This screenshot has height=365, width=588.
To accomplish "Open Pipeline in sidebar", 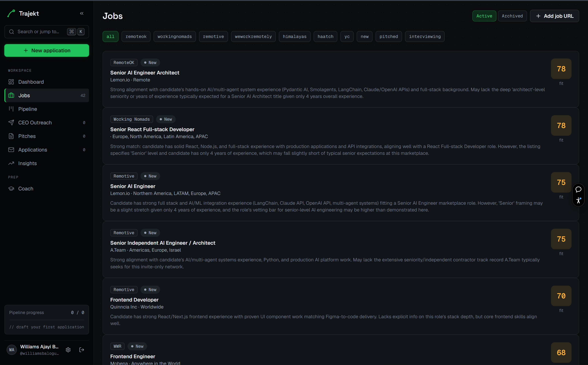I will pyautogui.click(x=47, y=109).
